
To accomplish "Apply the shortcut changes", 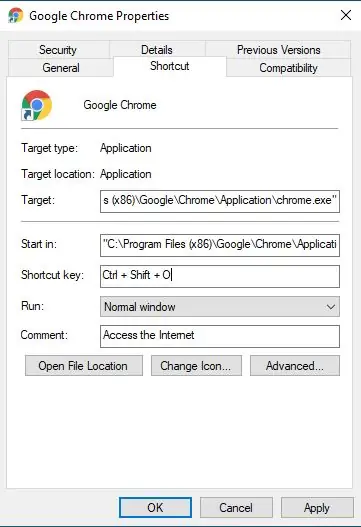I will pos(317,508).
